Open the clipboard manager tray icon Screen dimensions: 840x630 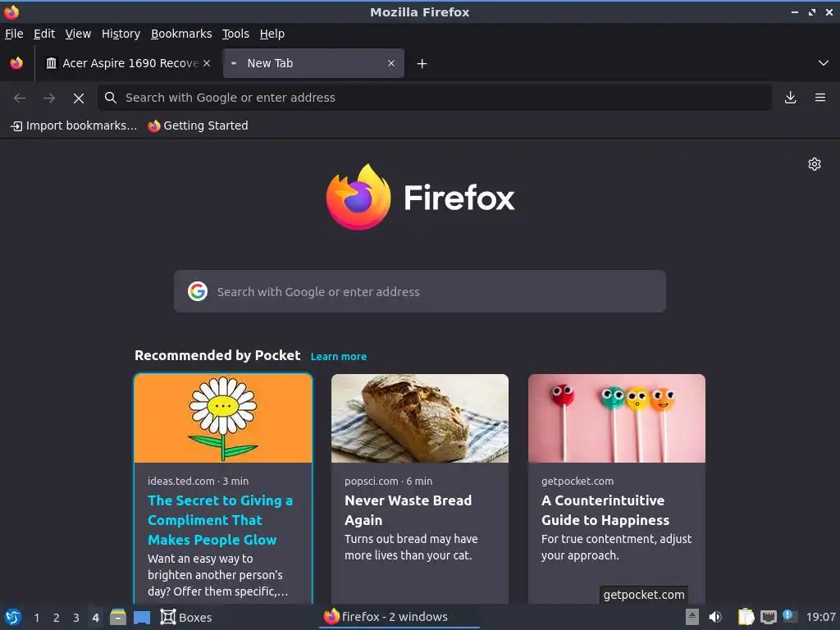click(746, 617)
